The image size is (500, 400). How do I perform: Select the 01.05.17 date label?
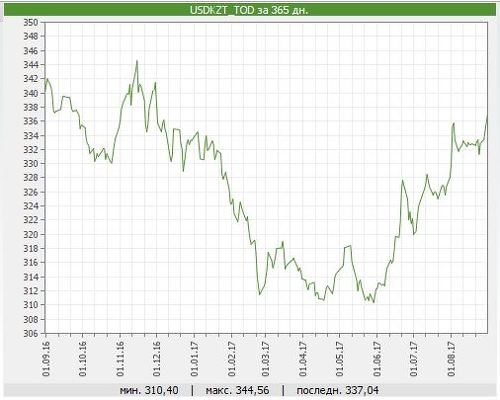pos(339,359)
